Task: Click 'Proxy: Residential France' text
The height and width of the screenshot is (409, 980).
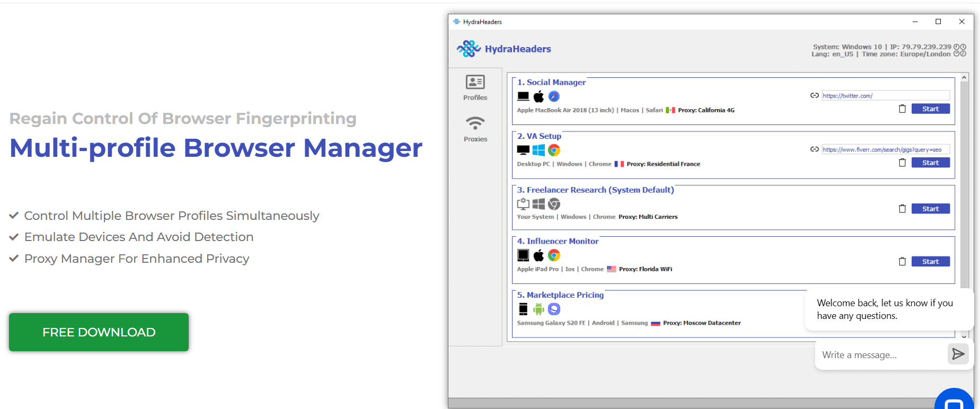Action: pyautogui.click(x=663, y=164)
